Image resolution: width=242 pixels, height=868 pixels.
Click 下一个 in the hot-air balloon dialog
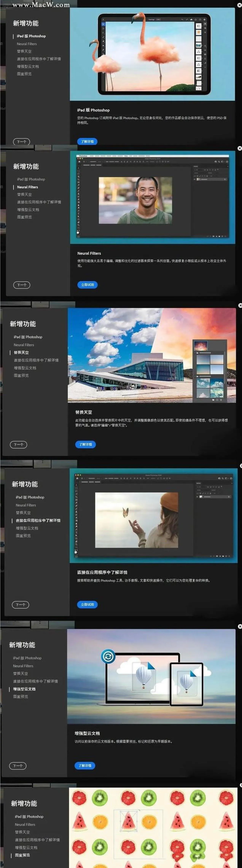[18, 766]
